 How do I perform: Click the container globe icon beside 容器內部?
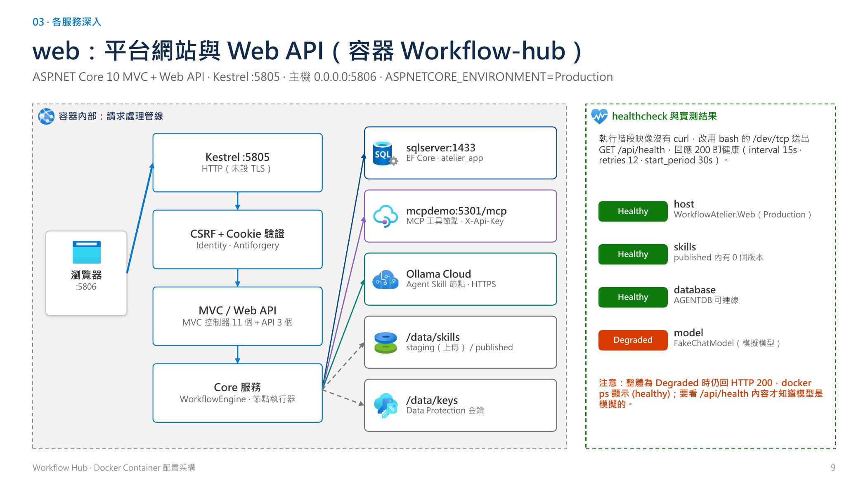tap(46, 116)
